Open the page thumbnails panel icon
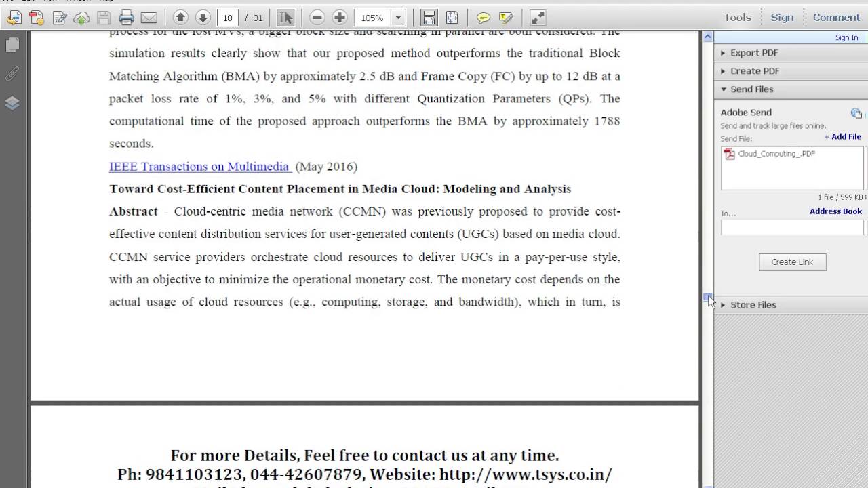868x488 pixels. click(x=12, y=45)
